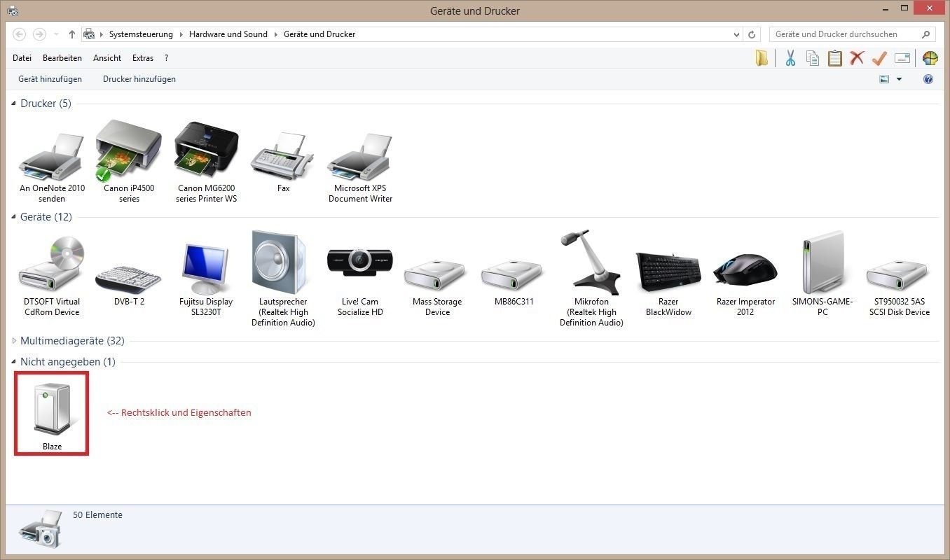Select the Razer BlackWidow keyboard
950x560 pixels.
pos(668,283)
